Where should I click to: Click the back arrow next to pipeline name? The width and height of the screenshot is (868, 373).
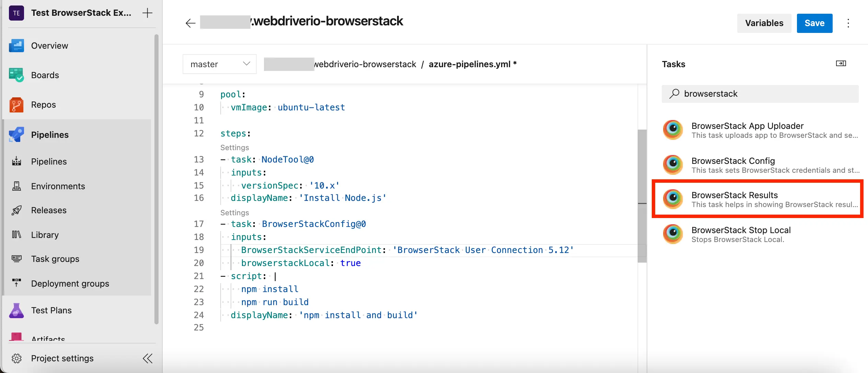click(x=190, y=23)
